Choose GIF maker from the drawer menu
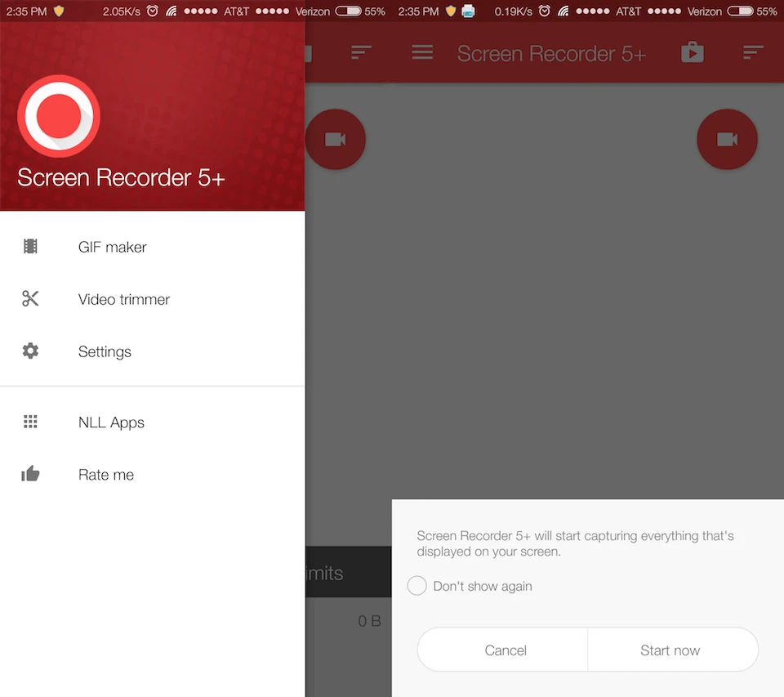784x697 pixels. pos(112,246)
